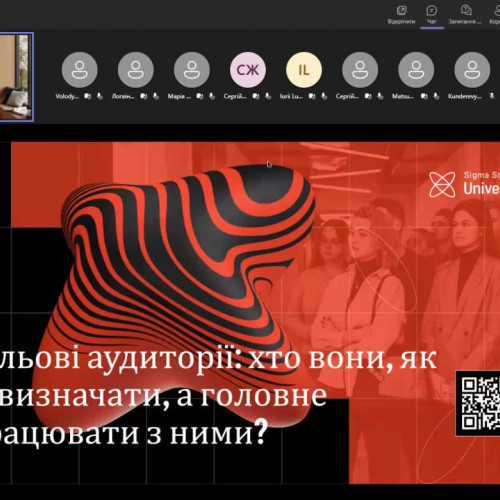
Task: Click the QR code on the slide
Action: (478, 403)
